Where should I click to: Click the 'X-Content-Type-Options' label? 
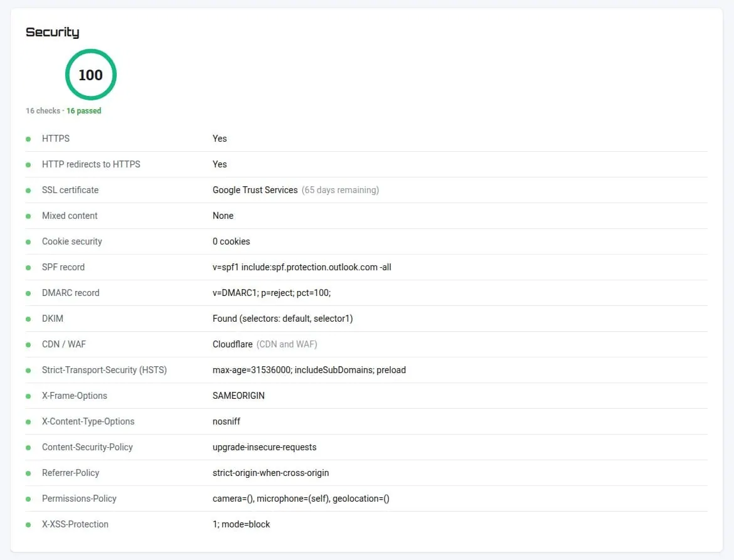[x=88, y=421]
